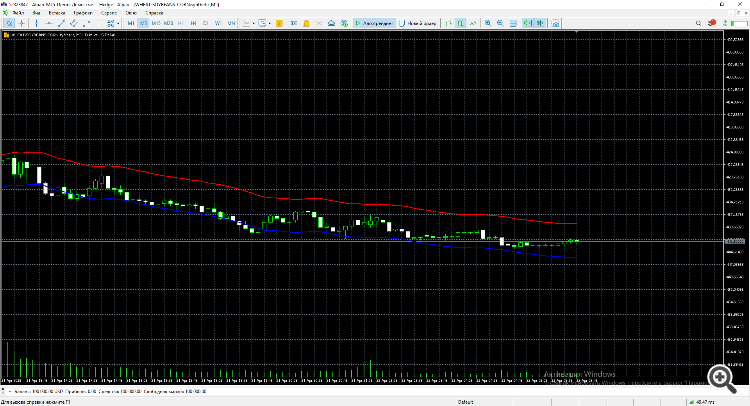Screen dimensions: 750x406
Task: Switch chart to H4 timeframe
Action: point(193,23)
